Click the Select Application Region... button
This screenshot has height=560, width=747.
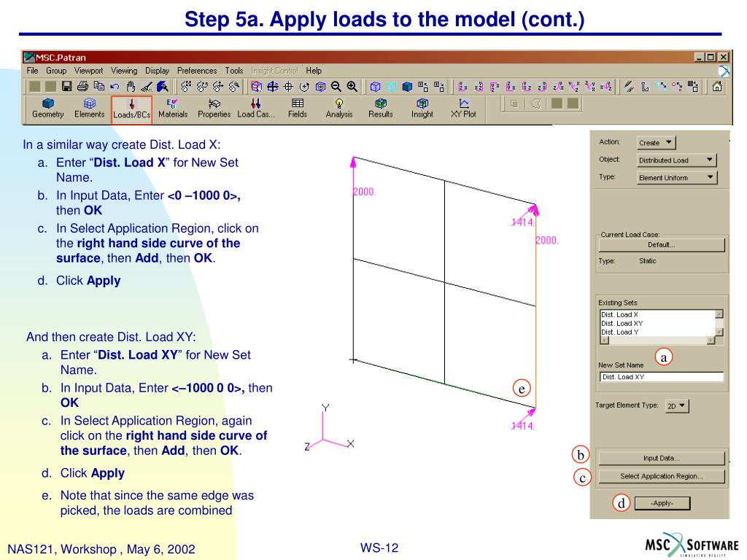[x=661, y=475]
